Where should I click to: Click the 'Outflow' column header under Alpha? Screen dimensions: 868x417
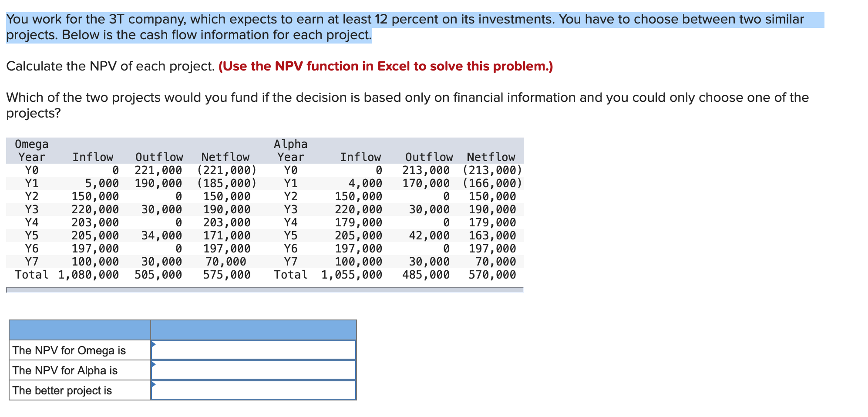coord(429,157)
